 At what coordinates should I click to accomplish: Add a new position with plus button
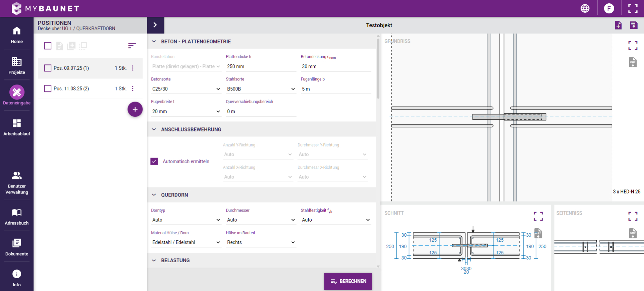[x=135, y=109]
